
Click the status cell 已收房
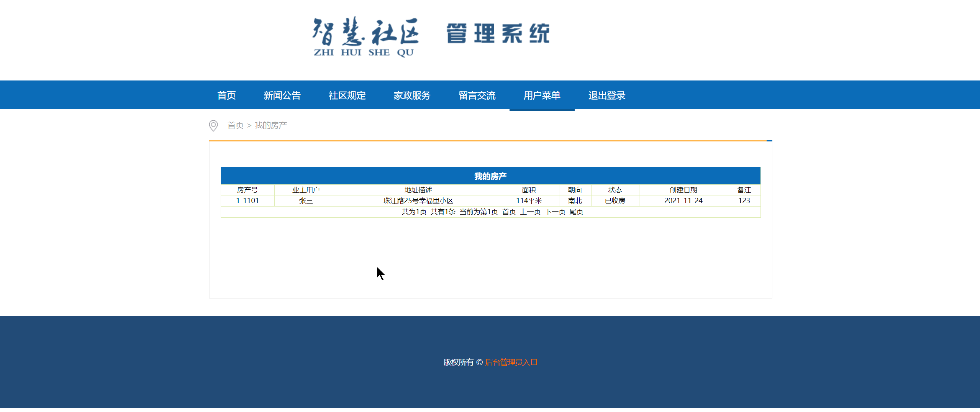click(x=615, y=201)
